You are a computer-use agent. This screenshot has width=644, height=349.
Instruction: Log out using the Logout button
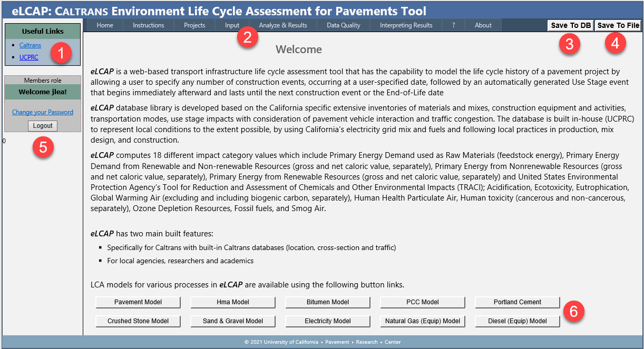43,126
